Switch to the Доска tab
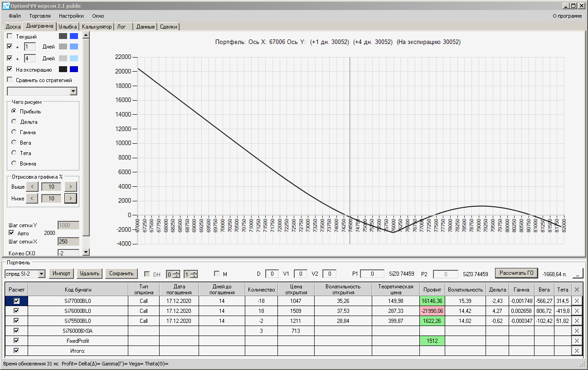The height and width of the screenshot is (370, 588). click(x=13, y=27)
